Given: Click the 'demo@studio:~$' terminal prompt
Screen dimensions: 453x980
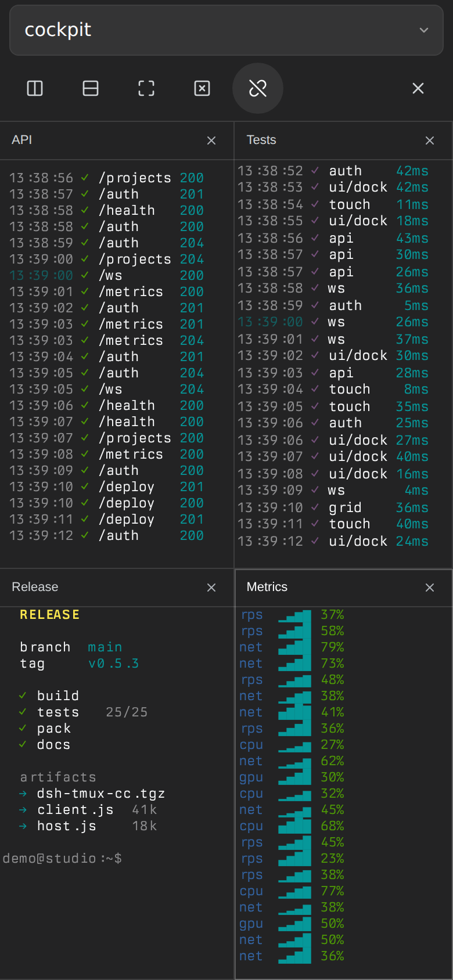Looking at the screenshot, I should pos(63,859).
